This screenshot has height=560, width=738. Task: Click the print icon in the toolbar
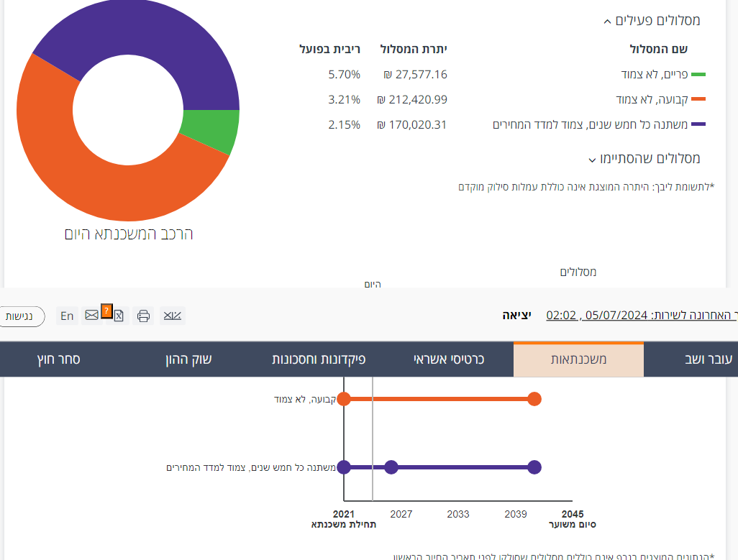pos(143,316)
